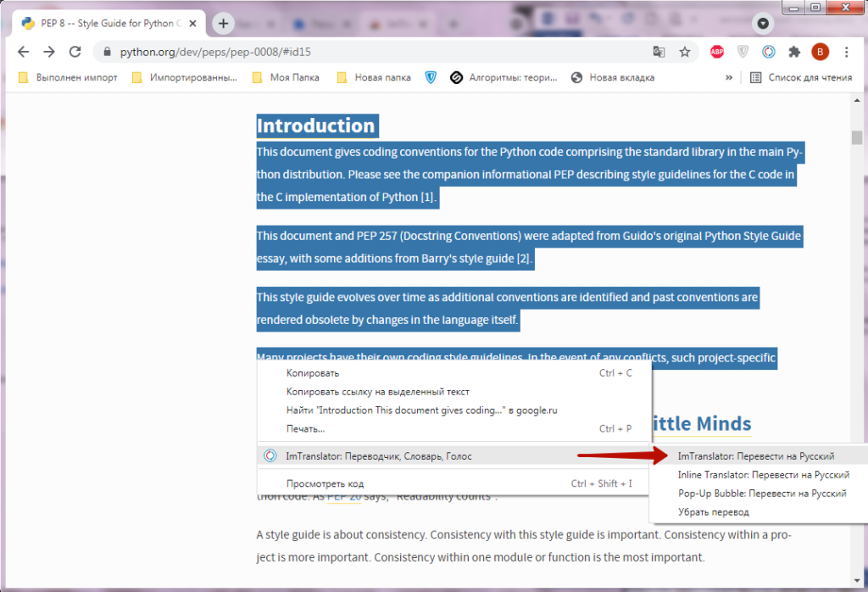Open the ImTranslator extension icon in toolbar

(x=768, y=52)
